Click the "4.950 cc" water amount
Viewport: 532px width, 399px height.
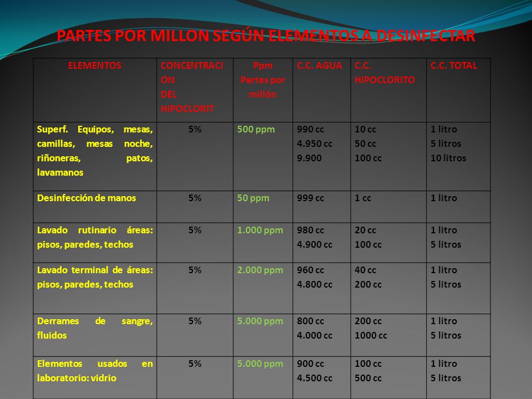point(315,144)
